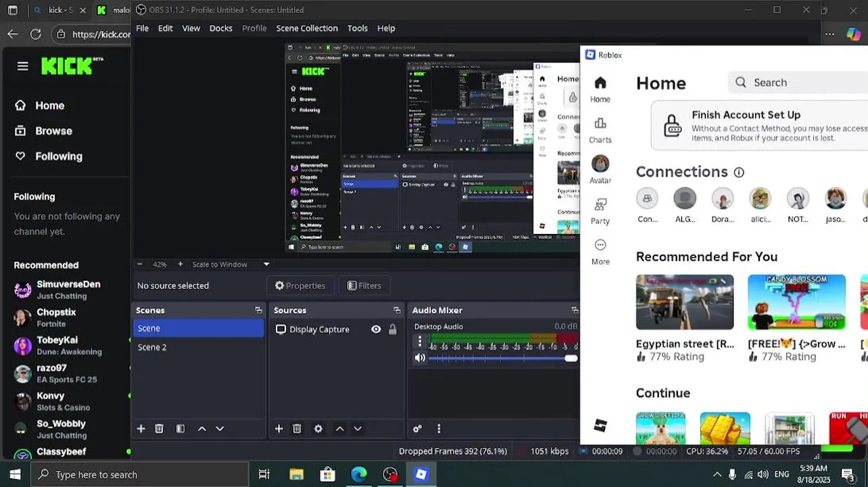
Task: Click Roblox Search field
Action: coord(798,83)
